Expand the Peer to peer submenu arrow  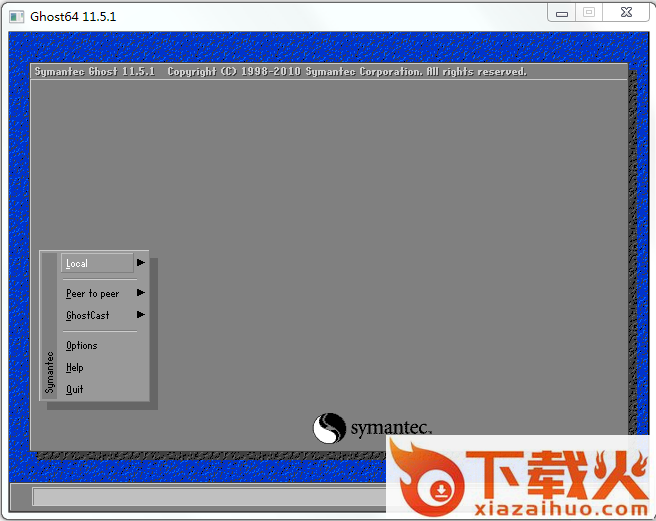[x=141, y=293]
